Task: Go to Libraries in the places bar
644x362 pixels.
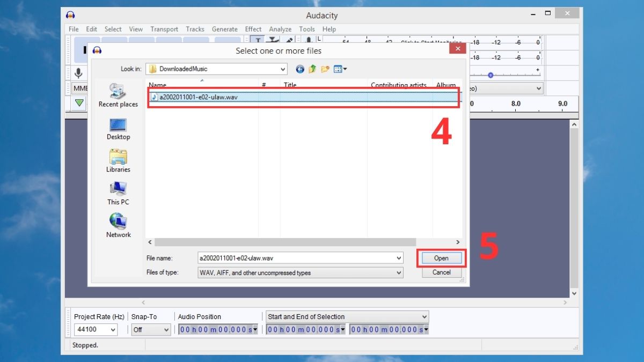Action: pyautogui.click(x=118, y=157)
